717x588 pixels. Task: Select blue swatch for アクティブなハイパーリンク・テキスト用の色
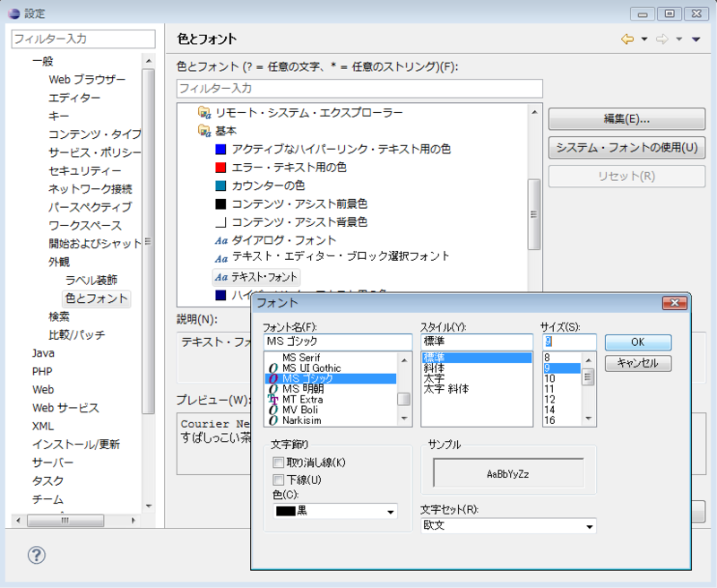click(220, 149)
